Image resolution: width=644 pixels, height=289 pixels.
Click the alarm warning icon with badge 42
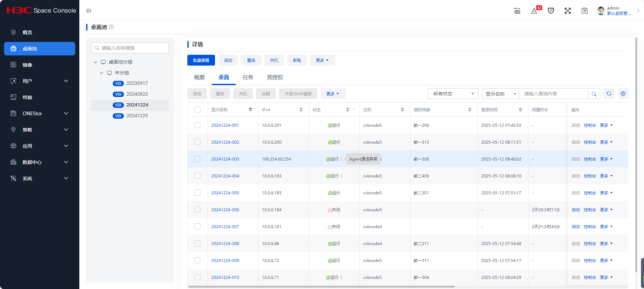pos(534,11)
